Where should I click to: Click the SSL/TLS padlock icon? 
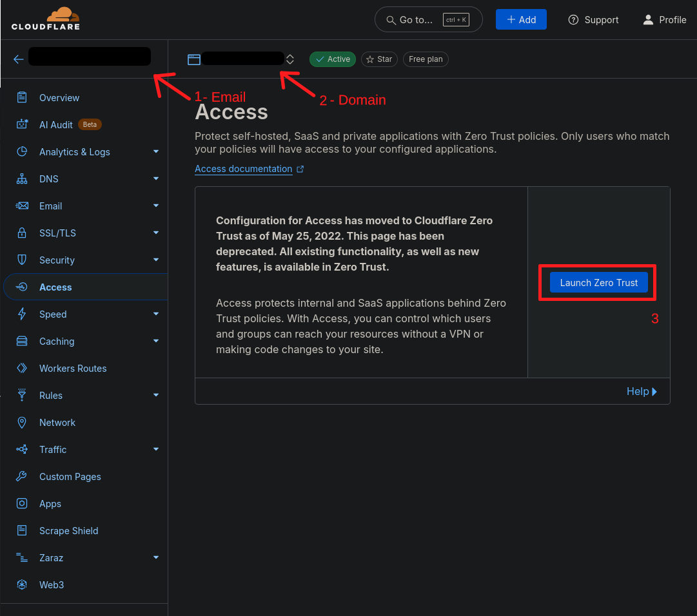click(x=22, y=233)
